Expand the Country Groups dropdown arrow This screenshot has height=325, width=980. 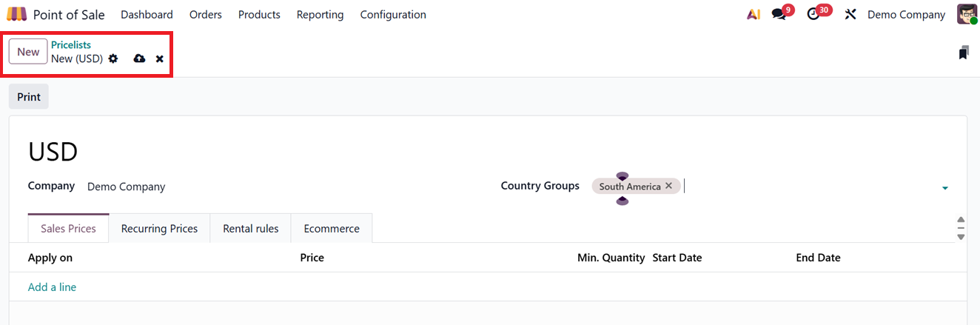[x=945, y=188]
